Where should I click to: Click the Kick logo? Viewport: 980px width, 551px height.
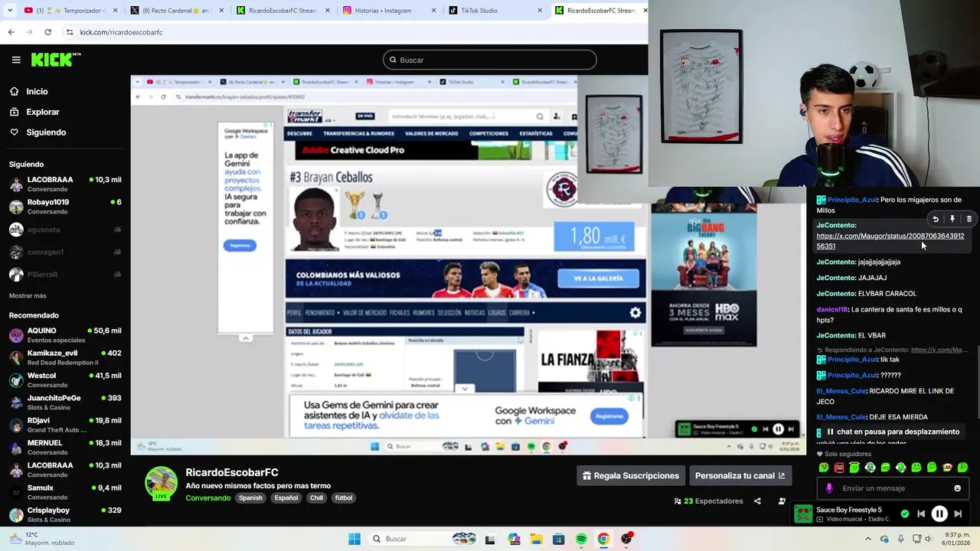pyautogui.click(x=56, y=59)
